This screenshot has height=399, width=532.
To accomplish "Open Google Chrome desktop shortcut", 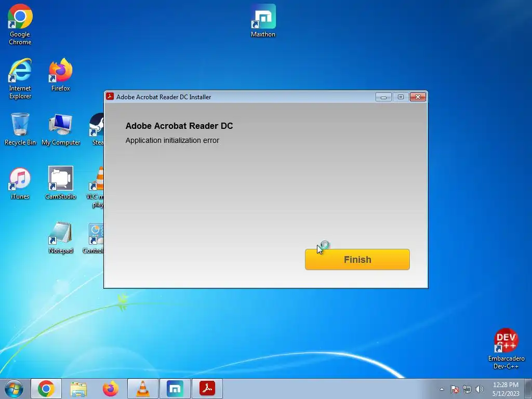I will 20,25.
